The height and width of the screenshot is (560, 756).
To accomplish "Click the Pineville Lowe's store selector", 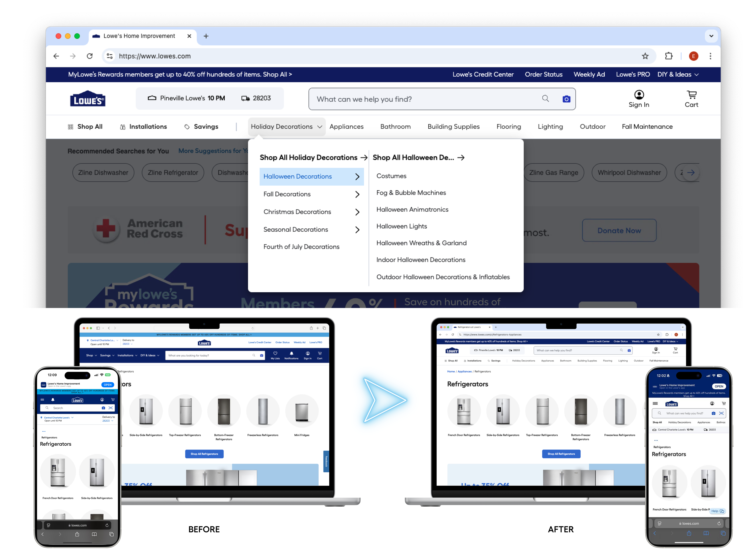I will 186,98.
